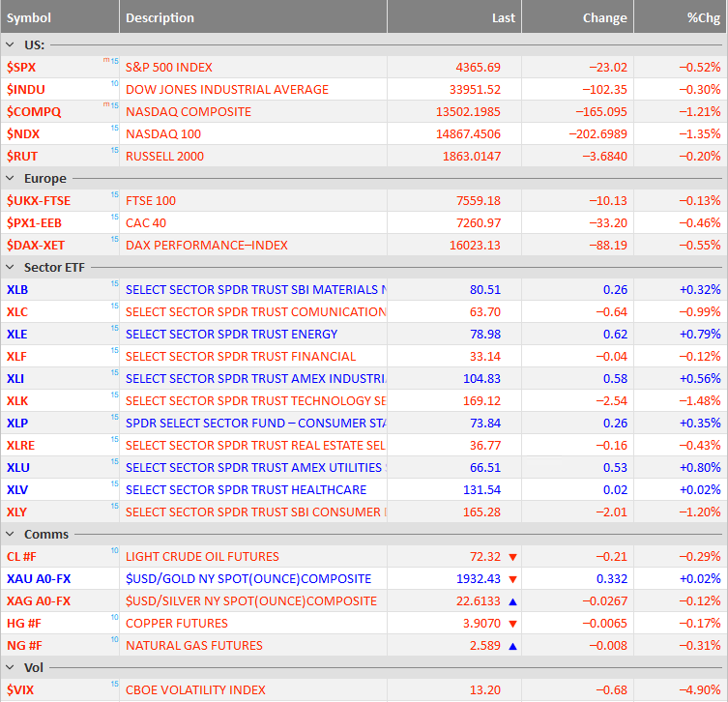
Task: Click XLK change value -2.54
Action: click(611, 401)
